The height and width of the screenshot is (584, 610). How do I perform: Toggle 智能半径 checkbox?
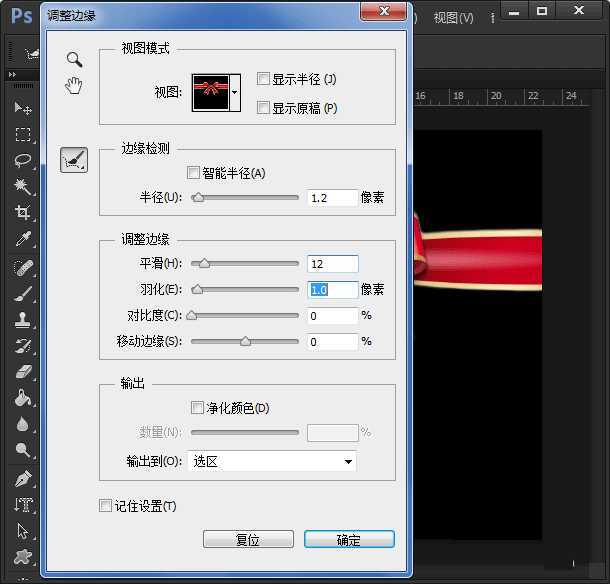[x=194, y=173]
